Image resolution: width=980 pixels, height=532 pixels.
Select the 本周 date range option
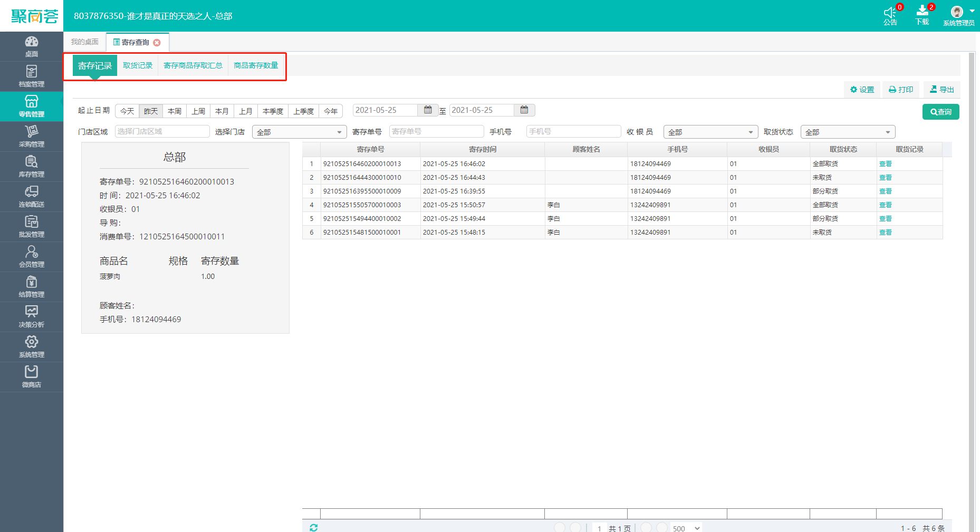(x=175, y=111)
